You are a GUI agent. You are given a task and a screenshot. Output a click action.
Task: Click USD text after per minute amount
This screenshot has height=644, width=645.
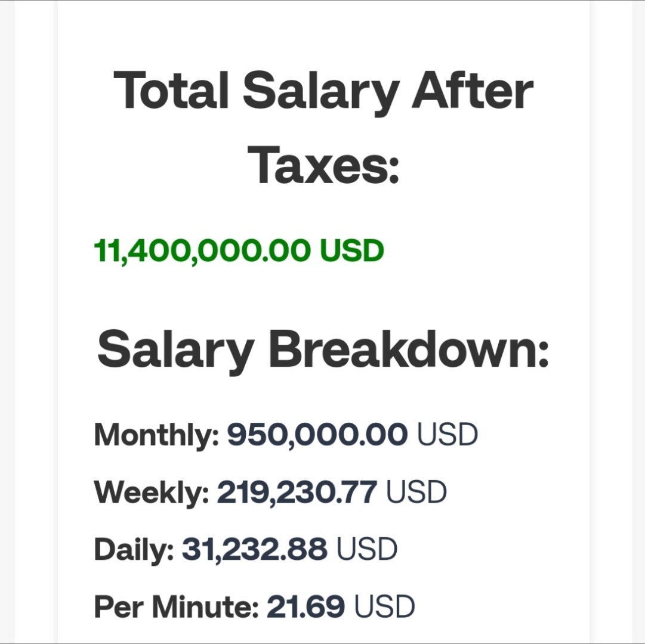(384, 606)
